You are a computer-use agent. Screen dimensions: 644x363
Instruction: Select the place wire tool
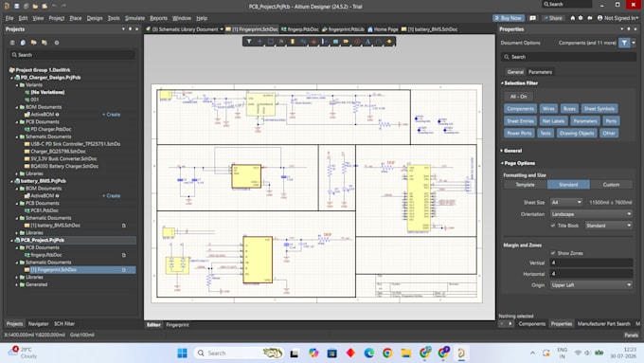coord(303,41)
